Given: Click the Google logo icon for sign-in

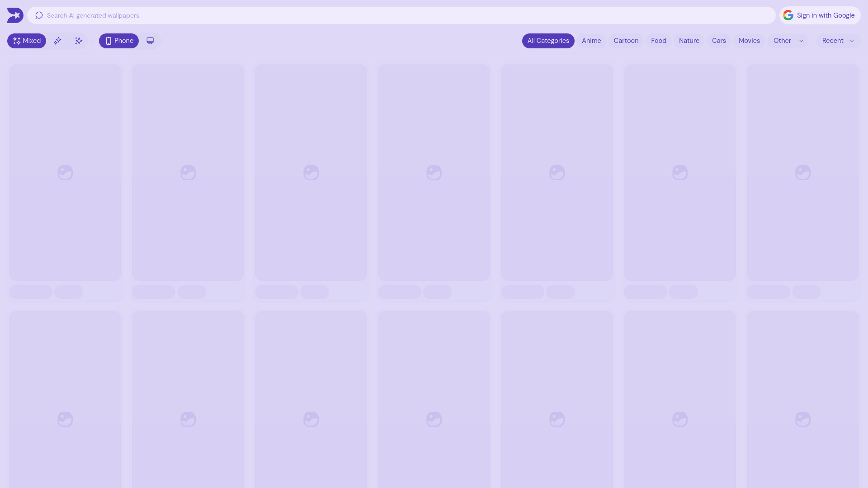Looking at the screenshot, I should [x=788, y=15].
